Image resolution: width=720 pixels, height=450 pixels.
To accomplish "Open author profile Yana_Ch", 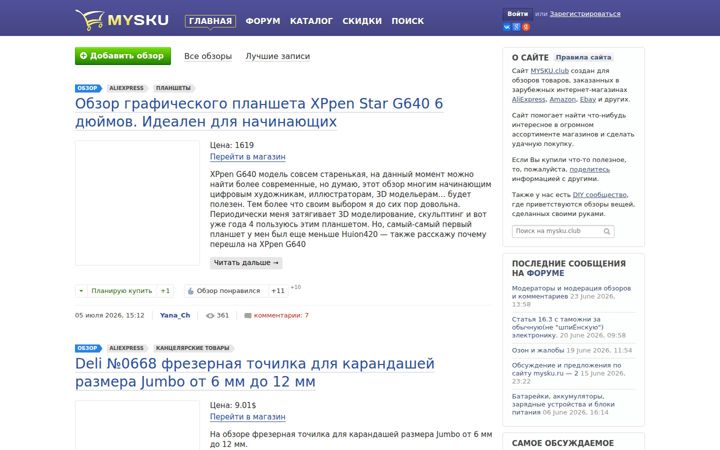I will coord(175,315).
